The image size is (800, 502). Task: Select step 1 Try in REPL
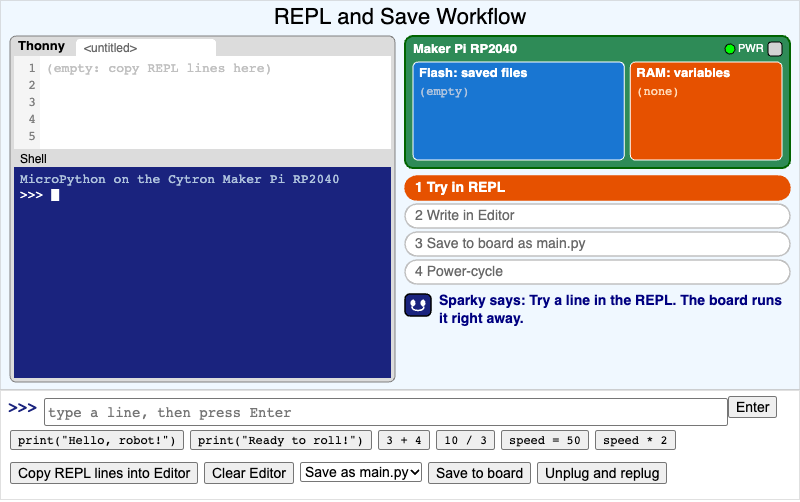(597, 188)
